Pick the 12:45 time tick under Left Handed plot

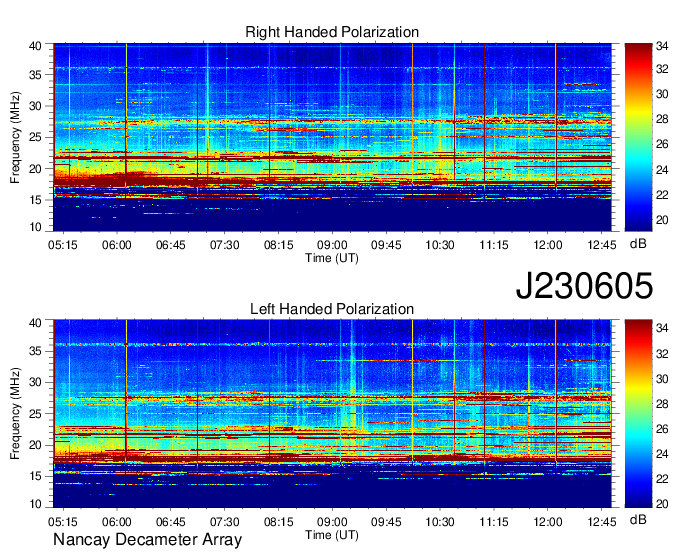(x=602, y=522)
